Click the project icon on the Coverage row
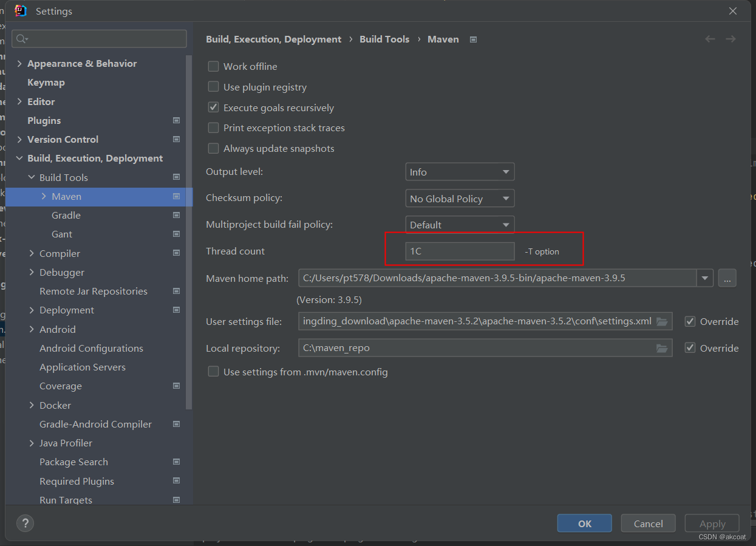756x546 pixels. coord(176,386)
